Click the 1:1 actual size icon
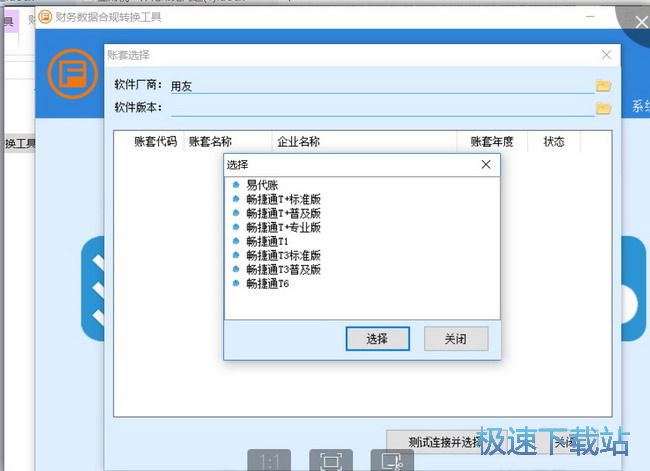The height and width of the screenshot is (471, 650). [269, 460]
